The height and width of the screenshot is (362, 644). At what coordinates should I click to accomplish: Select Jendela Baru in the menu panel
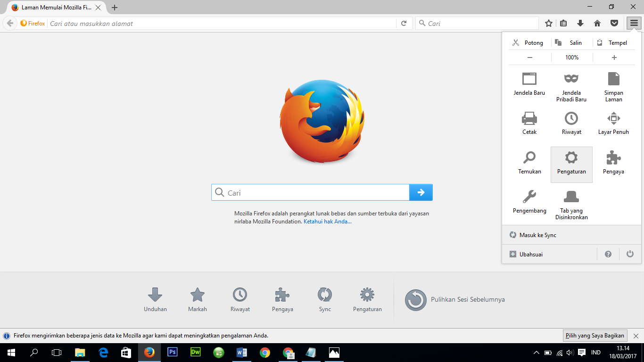[529, 85]
